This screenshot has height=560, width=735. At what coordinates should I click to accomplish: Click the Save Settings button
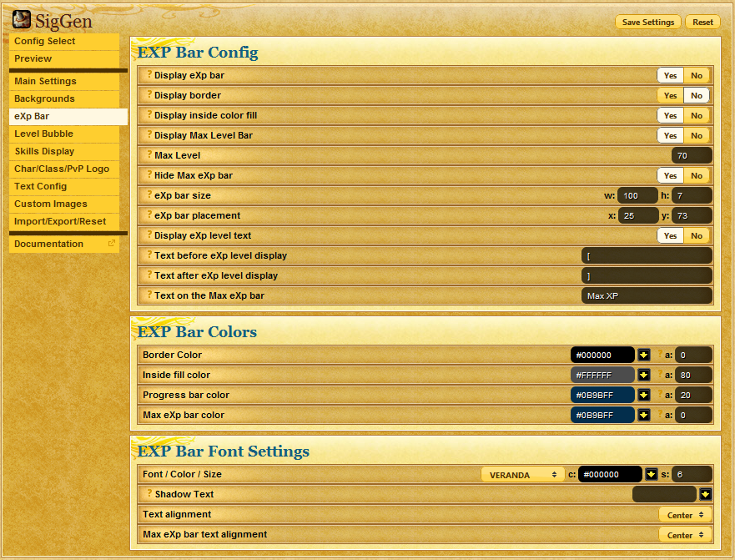pos(647,23)
